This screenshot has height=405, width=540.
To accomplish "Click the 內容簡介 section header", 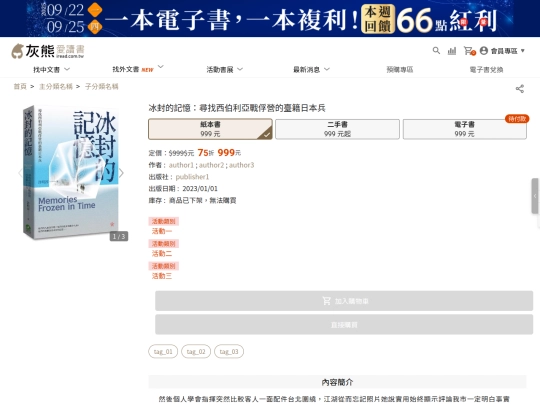I will (x=337, y=382).
